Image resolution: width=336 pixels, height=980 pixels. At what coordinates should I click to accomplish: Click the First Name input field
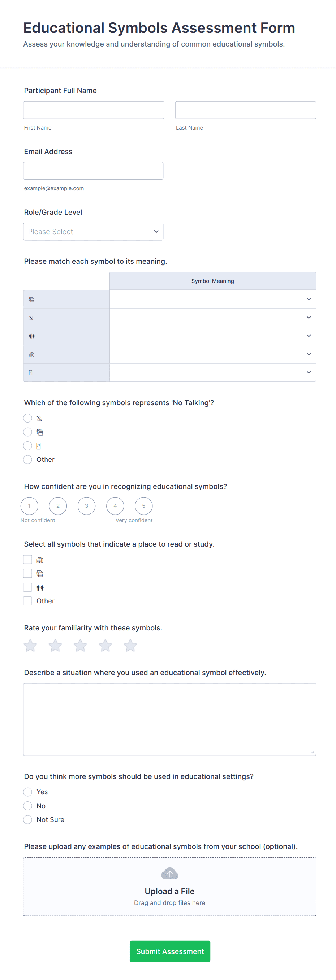click(x=94, y=110)
